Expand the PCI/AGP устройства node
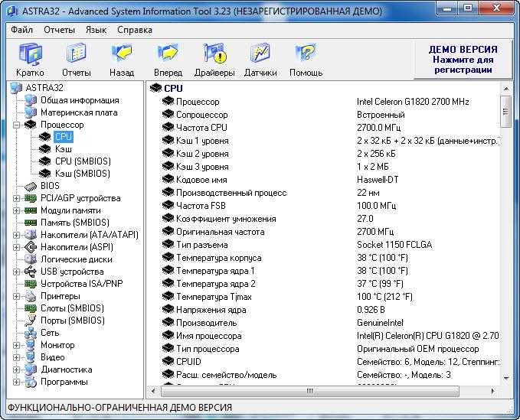 [x=16, y=198]
